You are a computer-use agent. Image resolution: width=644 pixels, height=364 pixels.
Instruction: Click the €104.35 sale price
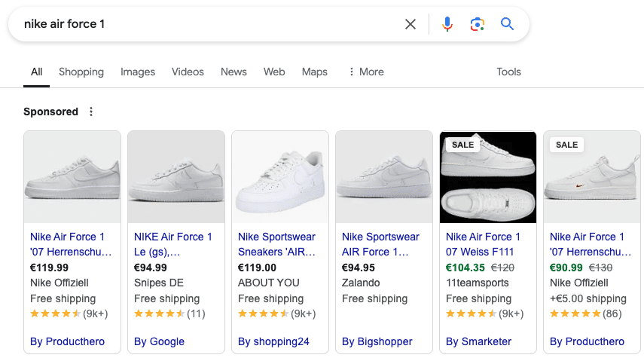pos(465,268)
